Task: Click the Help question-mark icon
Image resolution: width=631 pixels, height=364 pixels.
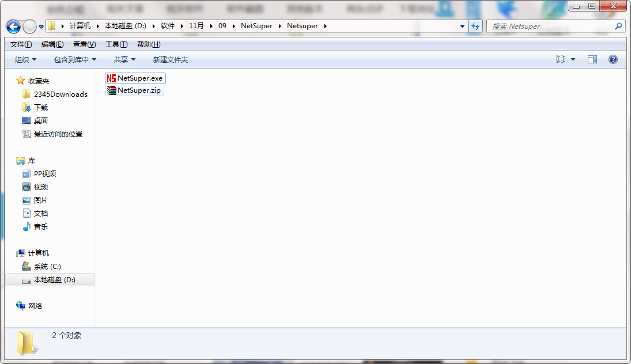Action: tap(613, 59)
